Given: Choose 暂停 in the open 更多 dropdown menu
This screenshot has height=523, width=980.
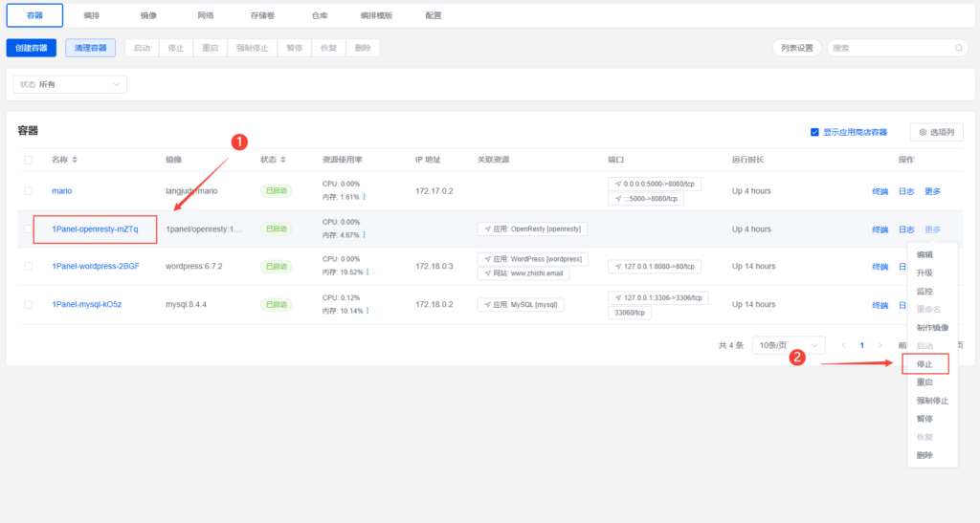Looking at the screenshot, I should (924, 419).
